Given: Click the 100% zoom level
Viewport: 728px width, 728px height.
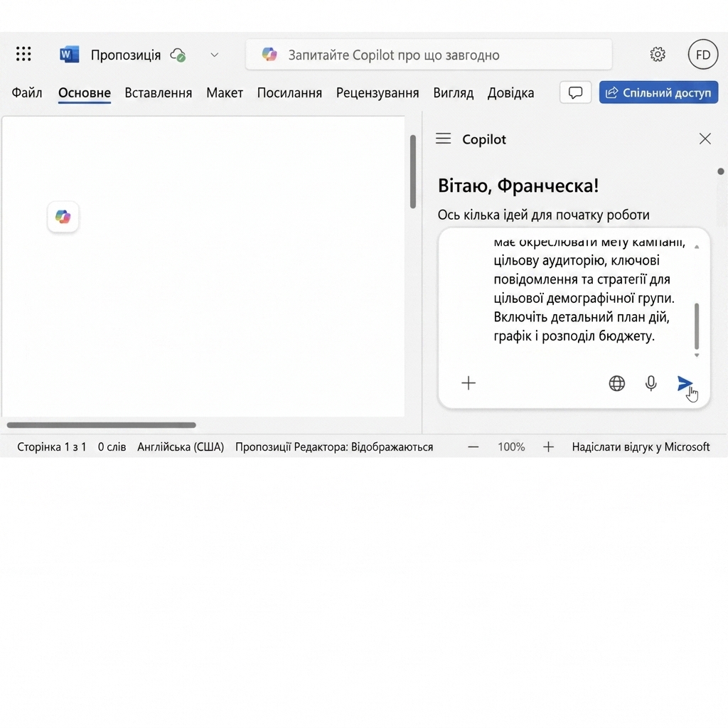Looking at the screenshot, I should 511,446.
